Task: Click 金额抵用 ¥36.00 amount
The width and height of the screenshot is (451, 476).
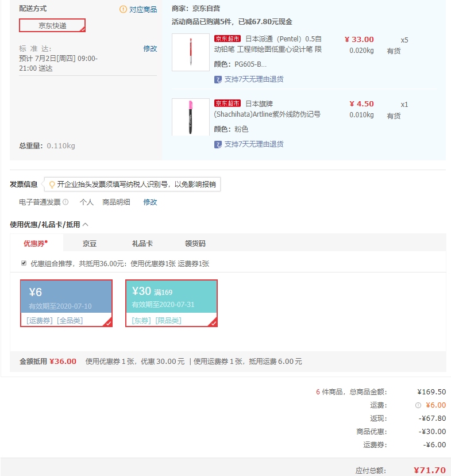Action: click(x=63, y=362)
